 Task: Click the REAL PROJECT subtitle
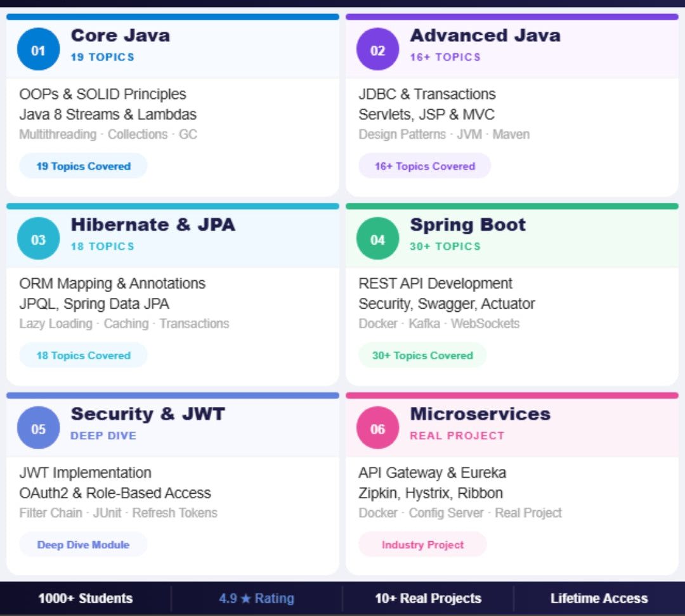click(x=457, y=435)
